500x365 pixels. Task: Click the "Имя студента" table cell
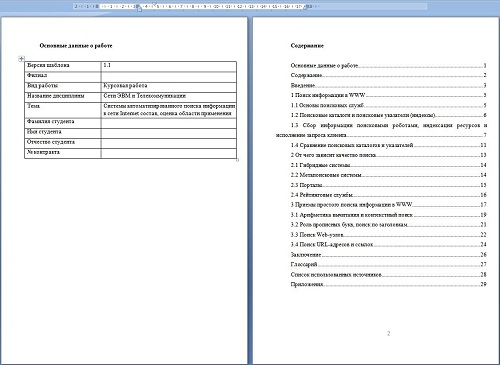(x=63, y=133)
